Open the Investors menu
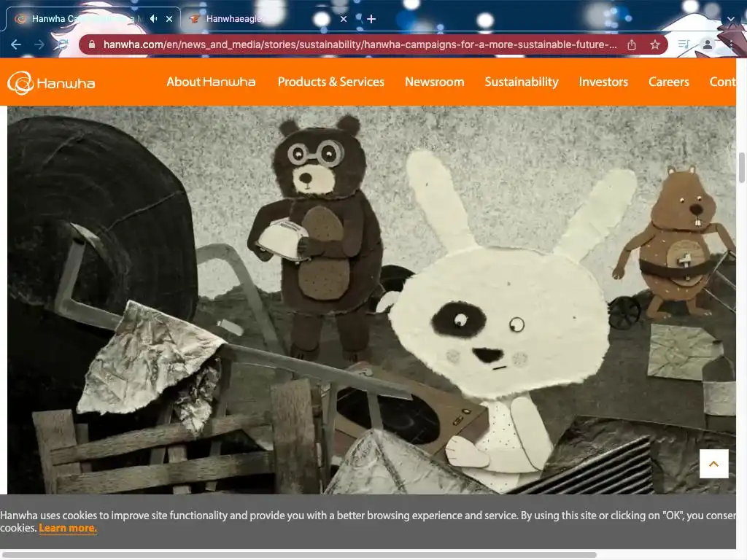 coord(603,82)
